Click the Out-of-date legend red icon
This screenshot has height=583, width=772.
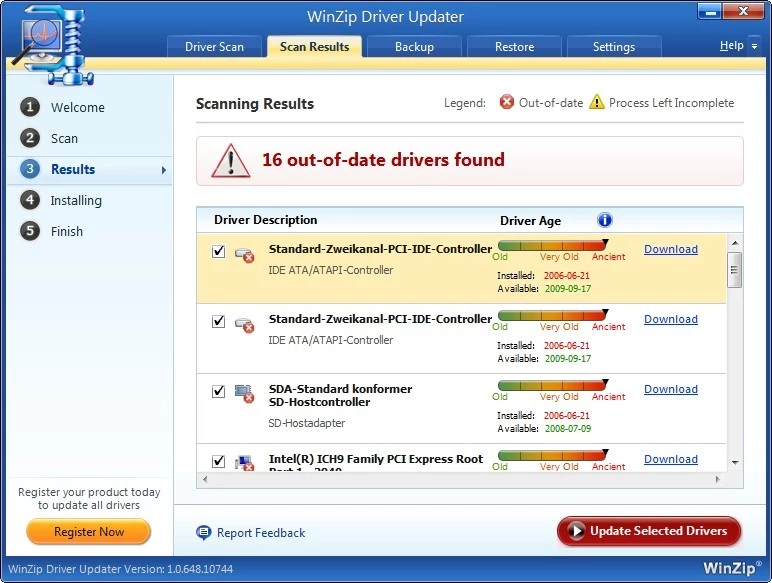click(x=507, y=103)
